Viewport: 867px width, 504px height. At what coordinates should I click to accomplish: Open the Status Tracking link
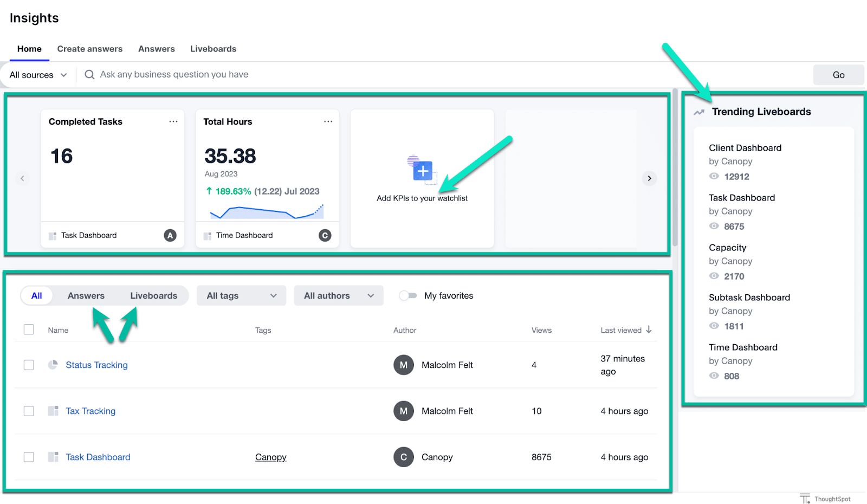point(96,365)
